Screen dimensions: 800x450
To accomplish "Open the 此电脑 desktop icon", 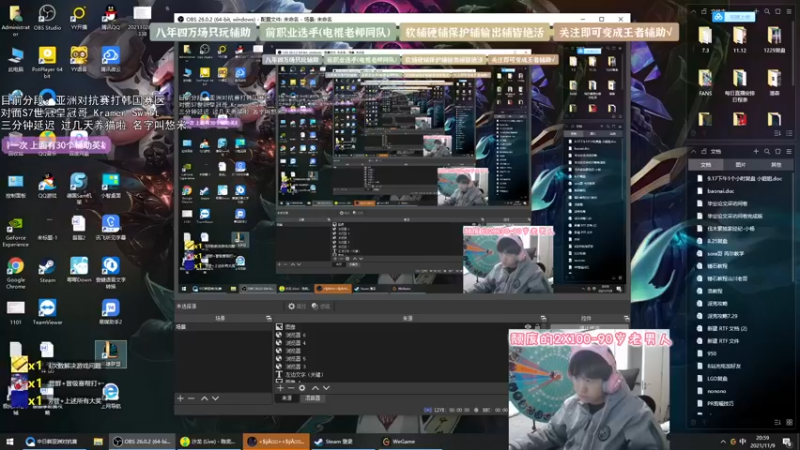I will pos(15,59).
